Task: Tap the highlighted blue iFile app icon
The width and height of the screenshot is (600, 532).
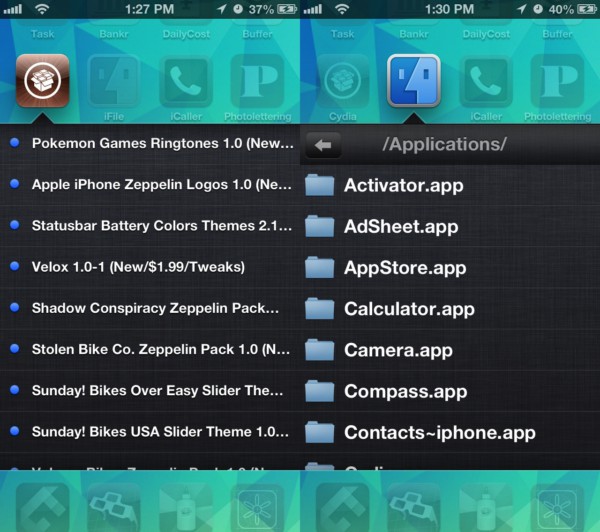Action: 413,81
